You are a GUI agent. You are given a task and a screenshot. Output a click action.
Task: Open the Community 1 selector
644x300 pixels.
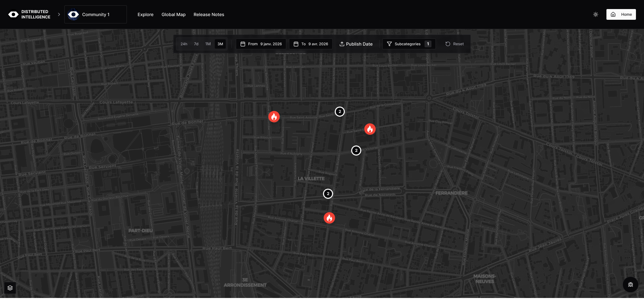(96, 14)
